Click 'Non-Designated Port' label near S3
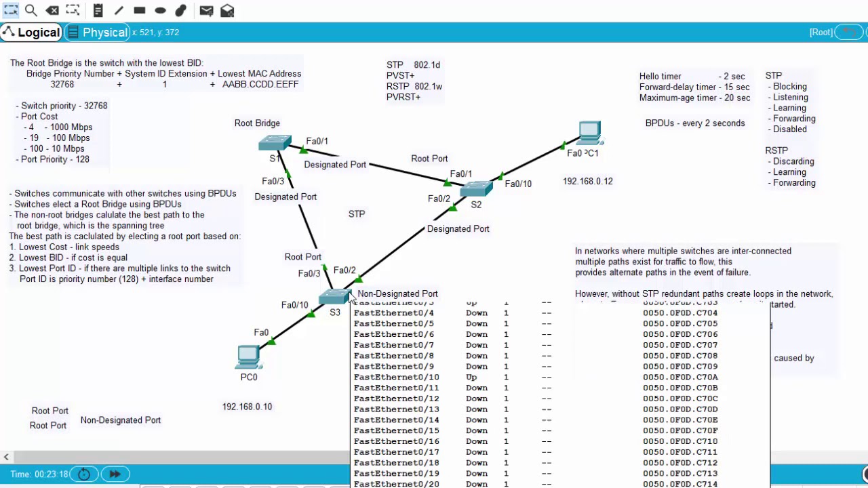868x488 pixels. click(x=397, y=293)
